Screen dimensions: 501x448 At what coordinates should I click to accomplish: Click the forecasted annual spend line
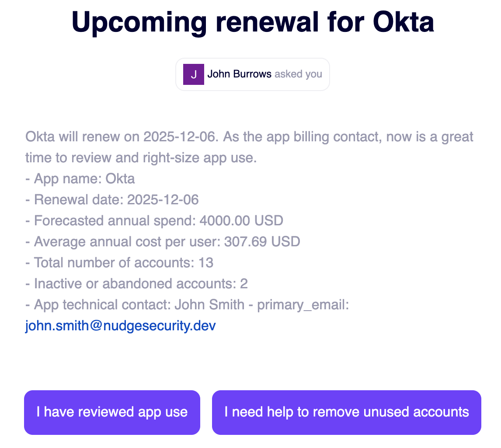(x=154, y=221)
